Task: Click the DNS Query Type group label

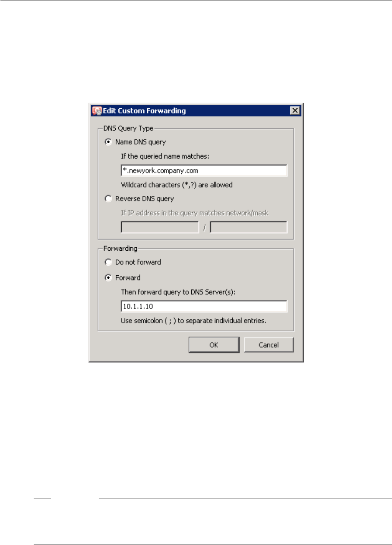Action: click(x=128, y=128)
